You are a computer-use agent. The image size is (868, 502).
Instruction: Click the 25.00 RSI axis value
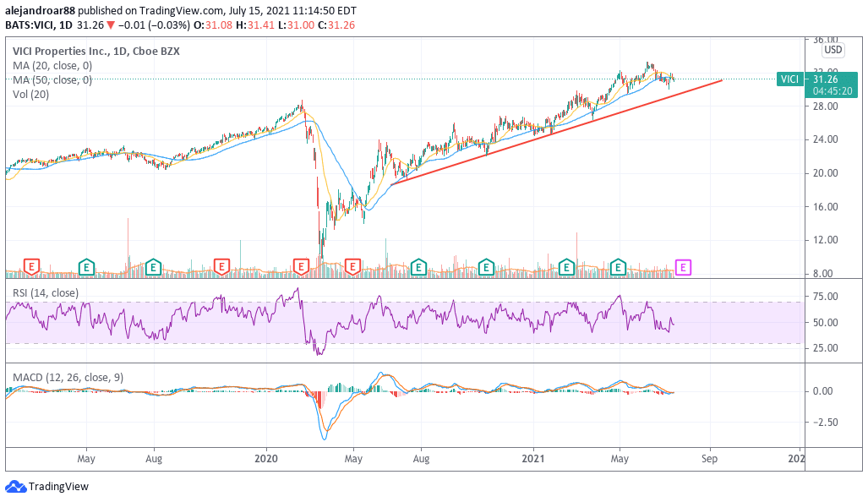click(826, 348)
